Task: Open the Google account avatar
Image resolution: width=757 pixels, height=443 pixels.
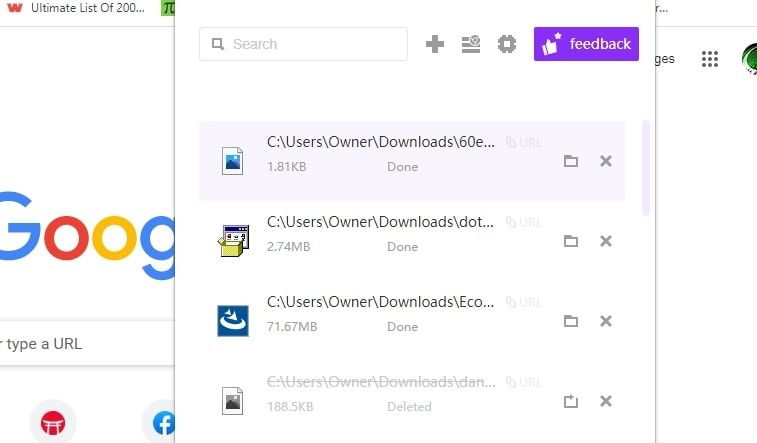Action: click(749, 59)
